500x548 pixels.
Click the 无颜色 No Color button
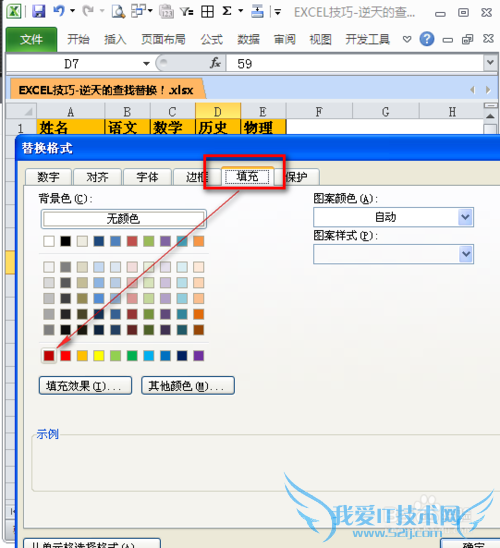pos(123,219)
